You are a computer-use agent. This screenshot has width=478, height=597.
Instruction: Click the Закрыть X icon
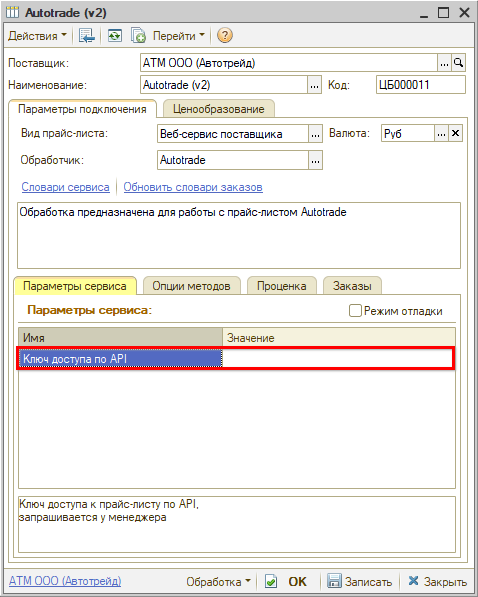pos(413,581)
